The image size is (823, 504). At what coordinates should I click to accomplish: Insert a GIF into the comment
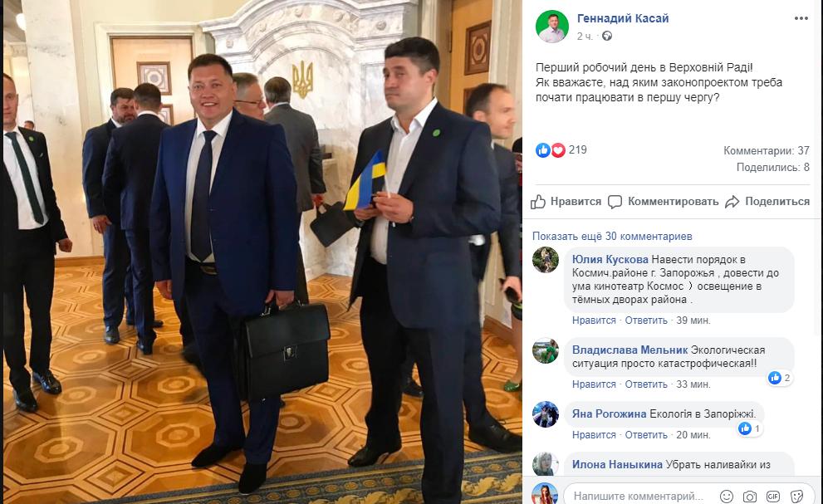point(772,497)
